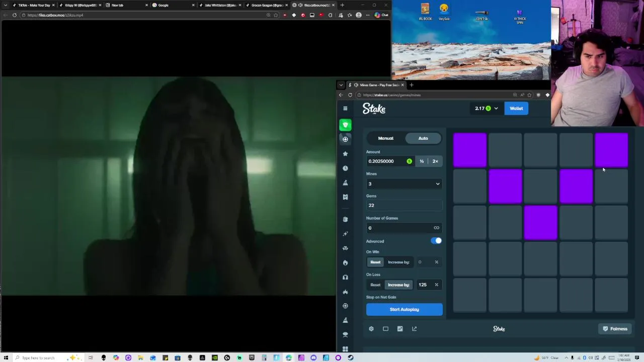644x362 pixels.
Task: Switch to the Google browser tab
Action: click(174, 5)
